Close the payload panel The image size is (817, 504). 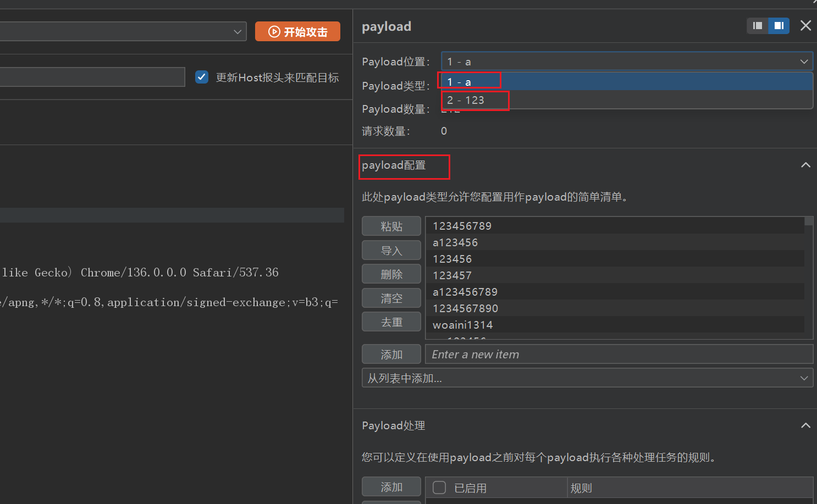click(805, 26)
